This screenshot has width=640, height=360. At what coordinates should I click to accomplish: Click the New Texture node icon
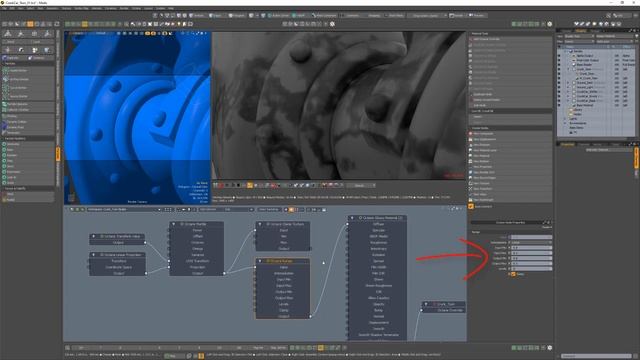click(x=471, y=183)
